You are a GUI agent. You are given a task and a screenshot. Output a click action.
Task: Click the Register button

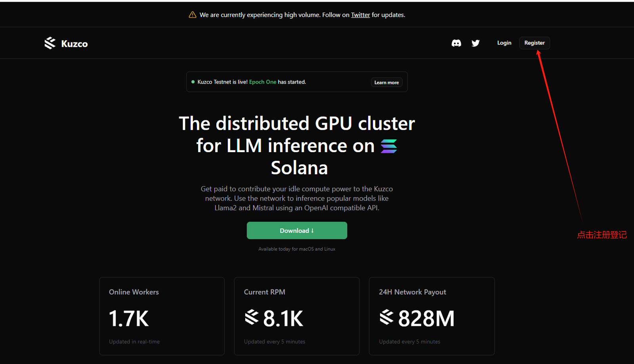[x=535, y=43]
